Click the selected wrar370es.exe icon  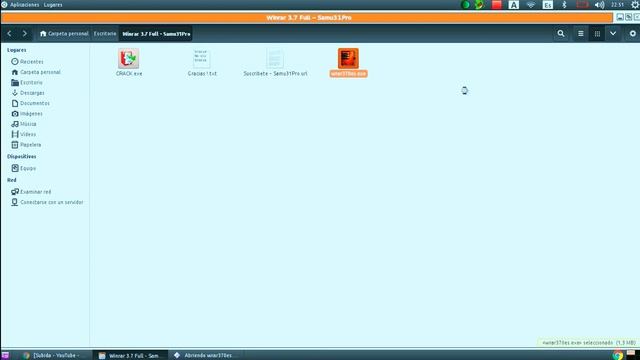point(348,58)
